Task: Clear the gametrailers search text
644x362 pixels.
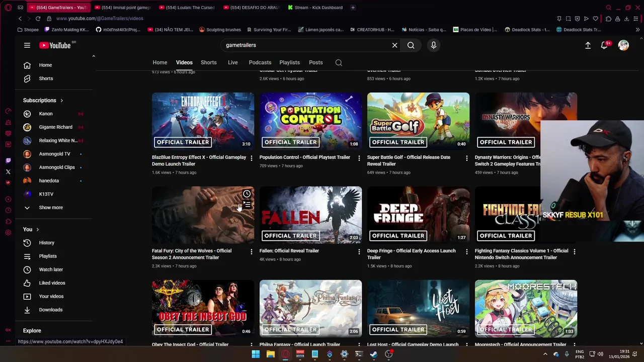Action: click(394, 45)
